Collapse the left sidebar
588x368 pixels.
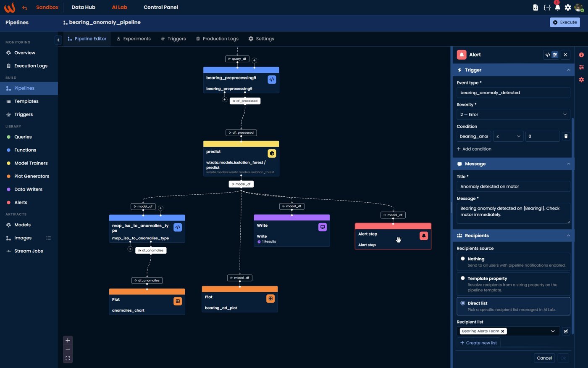[58, 40]
